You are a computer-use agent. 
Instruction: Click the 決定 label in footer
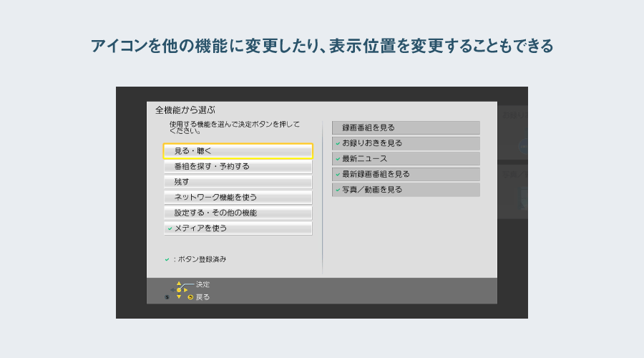[203, 284]
